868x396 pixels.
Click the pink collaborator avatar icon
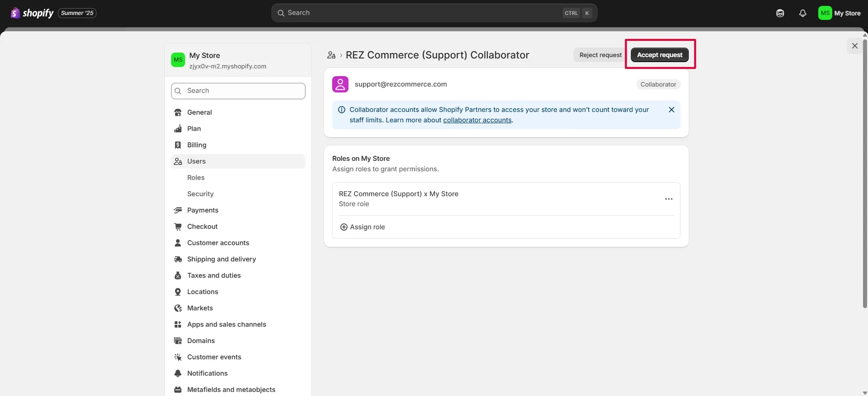(340, 84)
